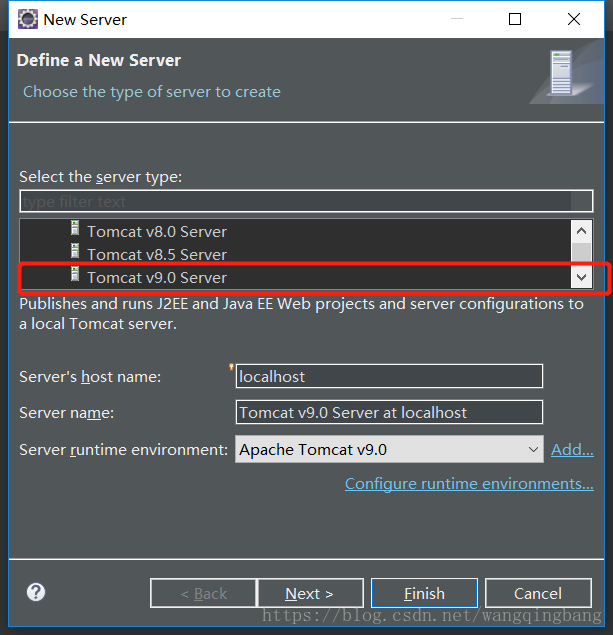Click the Add... link
Screen dimensions: 613x635
572,450
